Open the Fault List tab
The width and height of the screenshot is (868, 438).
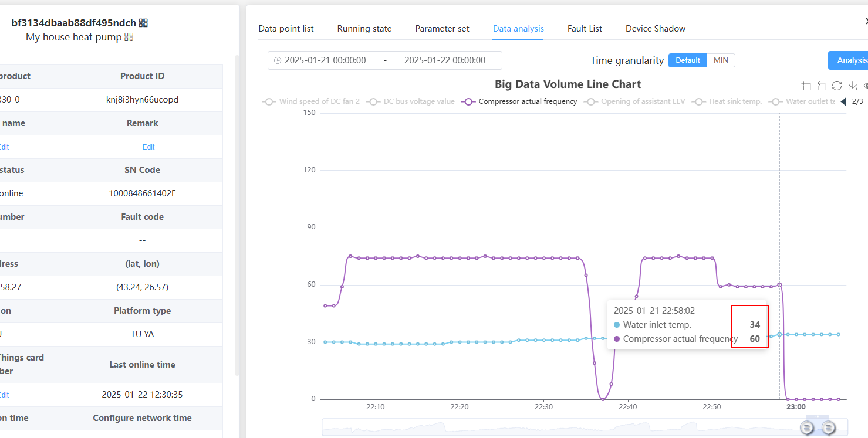[x=585, y=29]
